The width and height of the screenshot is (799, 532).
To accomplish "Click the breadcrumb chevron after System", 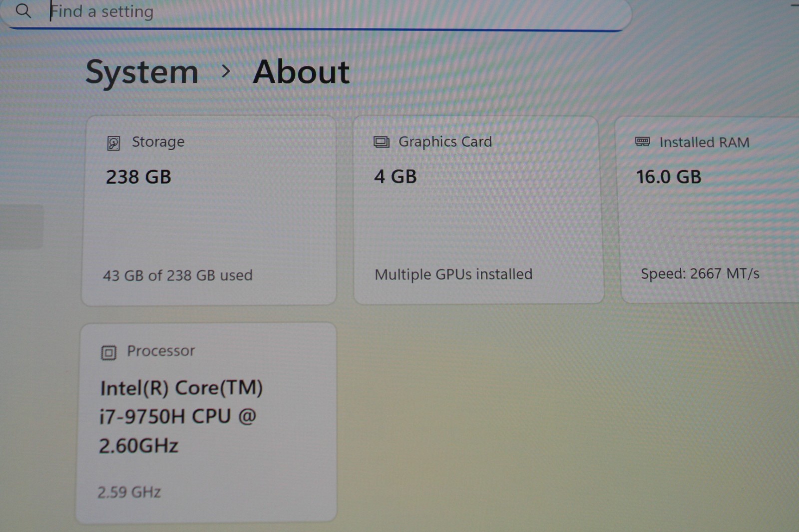I will [226, 71].
